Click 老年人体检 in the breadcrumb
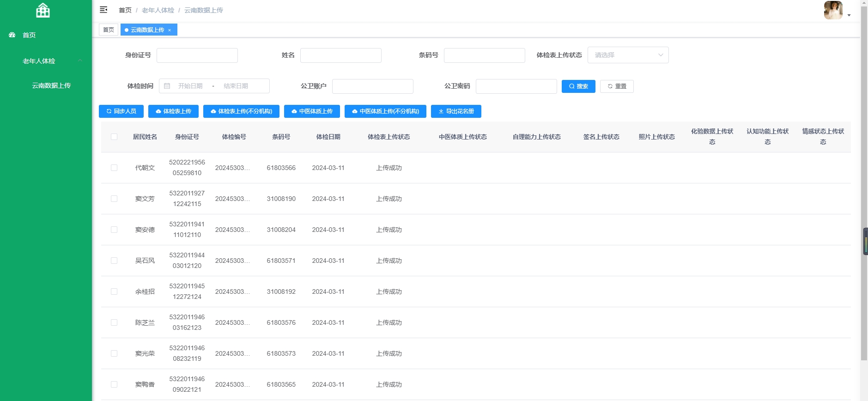 (x=158, y=10)
